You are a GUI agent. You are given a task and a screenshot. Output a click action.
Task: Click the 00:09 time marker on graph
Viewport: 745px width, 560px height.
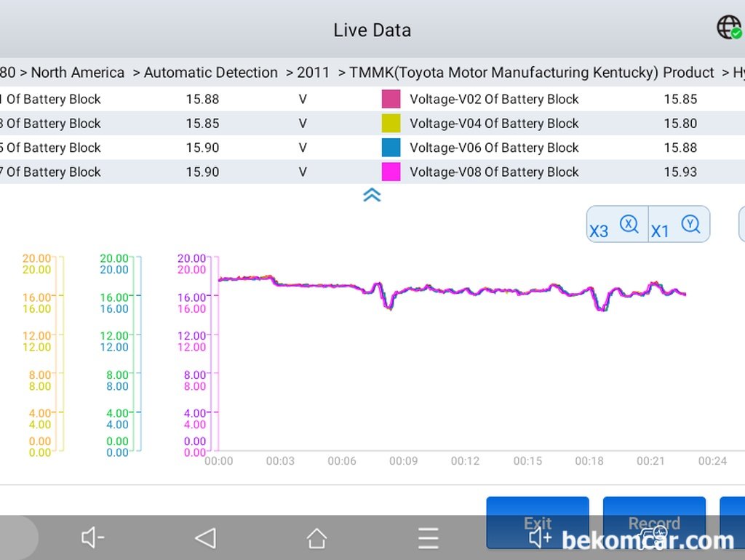point(403,461)
